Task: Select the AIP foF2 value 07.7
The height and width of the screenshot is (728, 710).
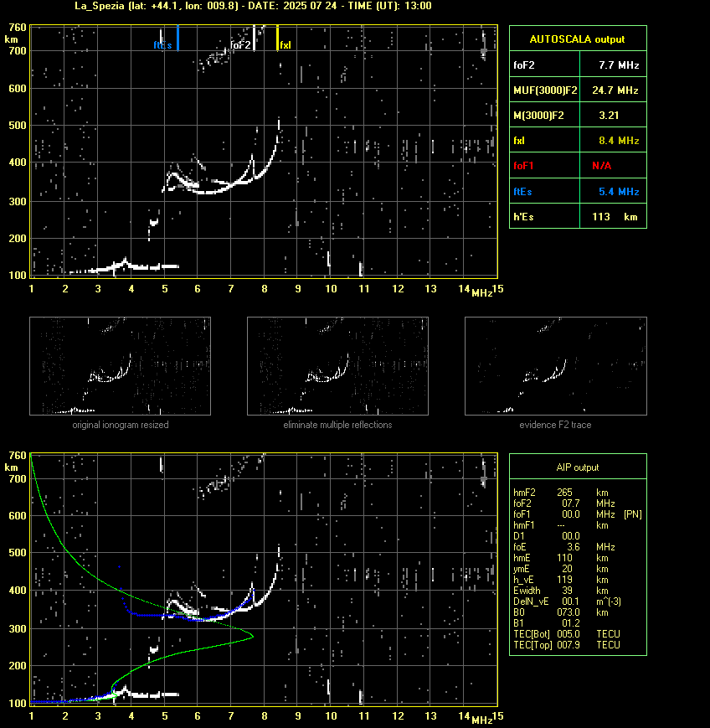Action: point(571,503)
